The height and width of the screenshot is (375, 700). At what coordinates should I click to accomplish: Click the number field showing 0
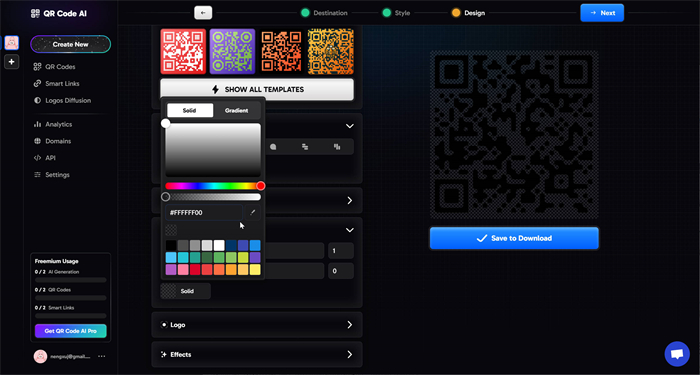pos(341,271)
